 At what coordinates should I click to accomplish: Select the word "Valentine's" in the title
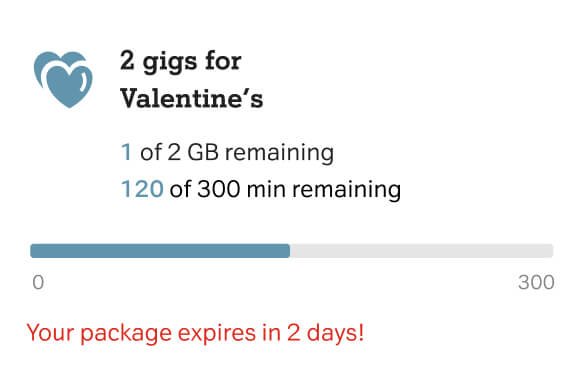[x=191, y=99]
